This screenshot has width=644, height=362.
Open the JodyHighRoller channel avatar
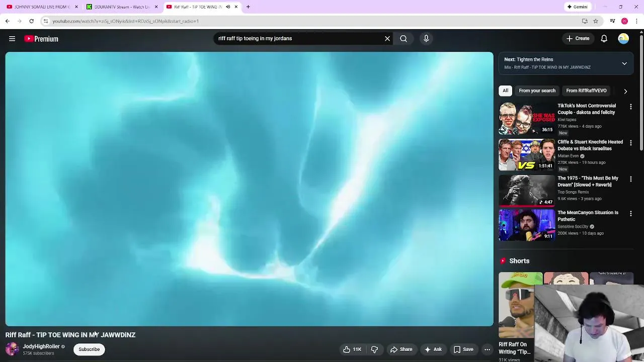click(x=12, y=349)
